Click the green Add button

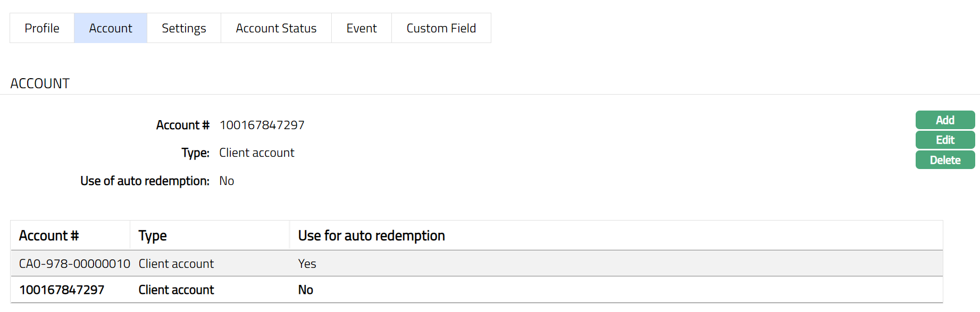point(945,120)
